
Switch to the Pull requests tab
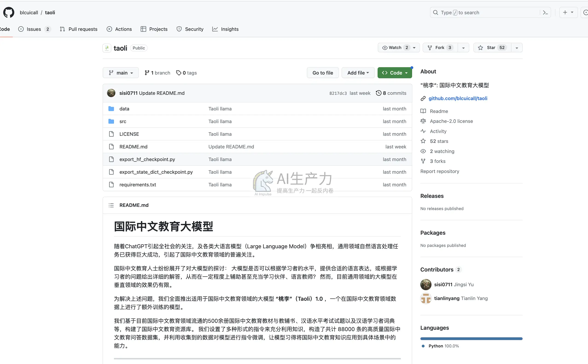click(x=79, y=29)
